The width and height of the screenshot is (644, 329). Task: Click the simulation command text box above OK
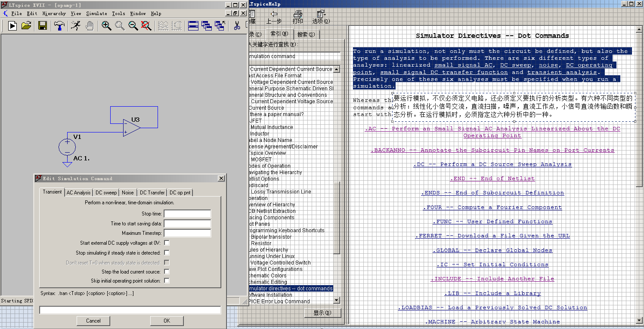[x=130, y=310]
